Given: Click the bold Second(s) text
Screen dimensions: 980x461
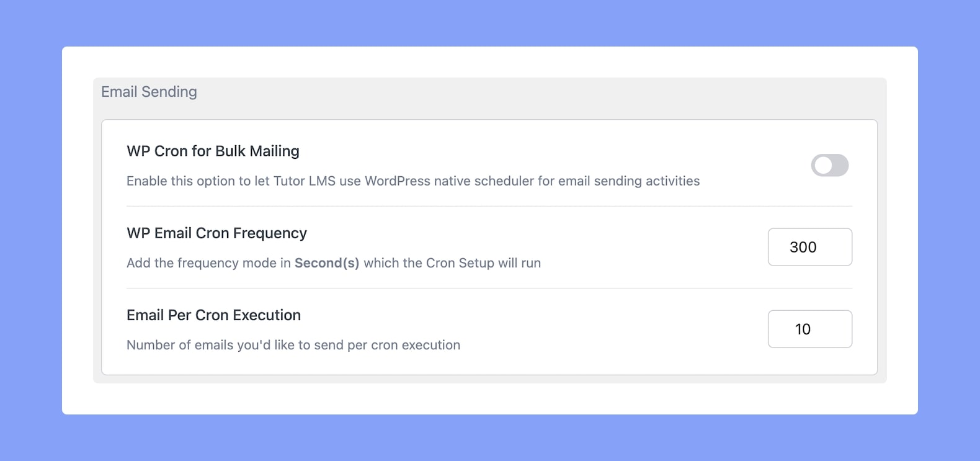Looking at the screenshot, I should [x=327, y=263].
